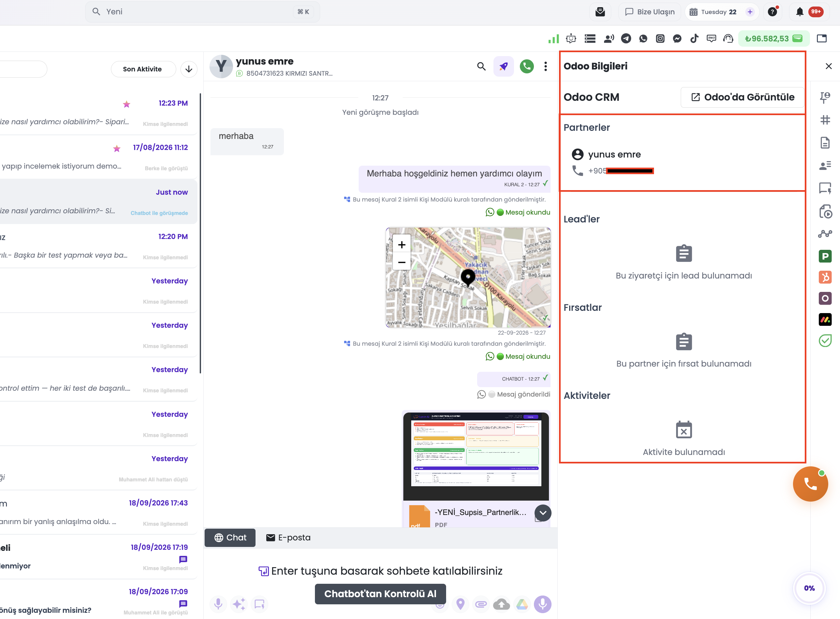Click Chatbot'tan Kontrolü Al button
Viewport: 840px width, 619px height.
click(x=380, y=594)
